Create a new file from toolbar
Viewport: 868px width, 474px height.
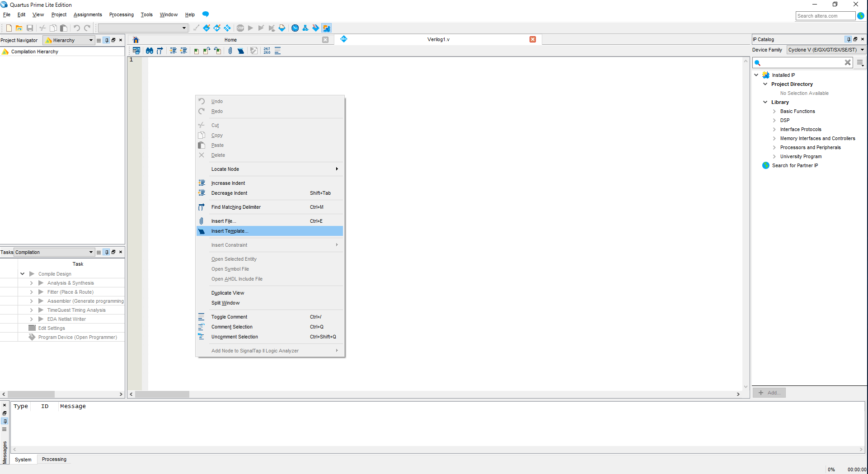9,28
